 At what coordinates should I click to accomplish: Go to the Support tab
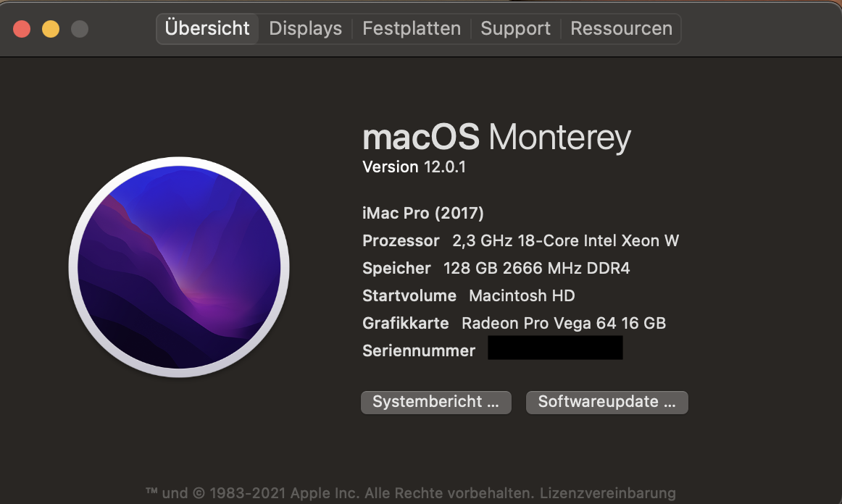[515, 29]
